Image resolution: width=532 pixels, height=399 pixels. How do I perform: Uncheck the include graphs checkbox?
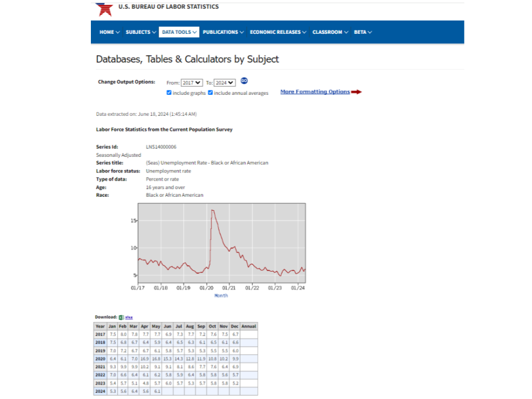(169, 93)
